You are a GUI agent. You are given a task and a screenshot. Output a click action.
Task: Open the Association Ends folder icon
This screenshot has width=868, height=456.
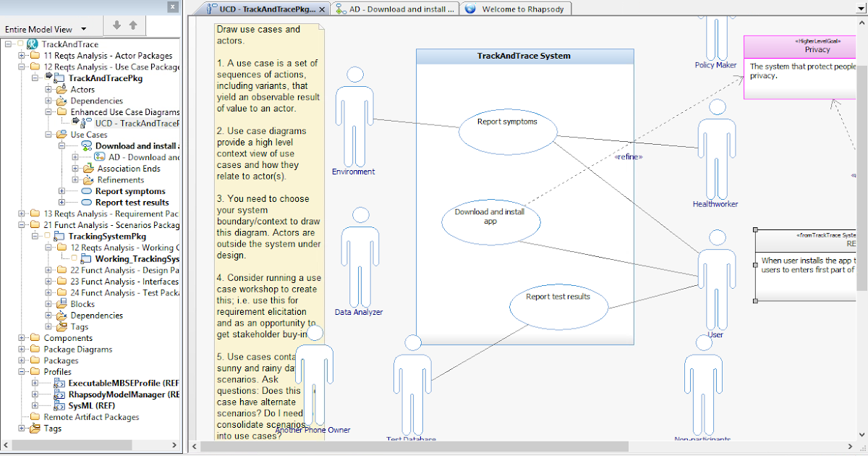click(88, 169)
